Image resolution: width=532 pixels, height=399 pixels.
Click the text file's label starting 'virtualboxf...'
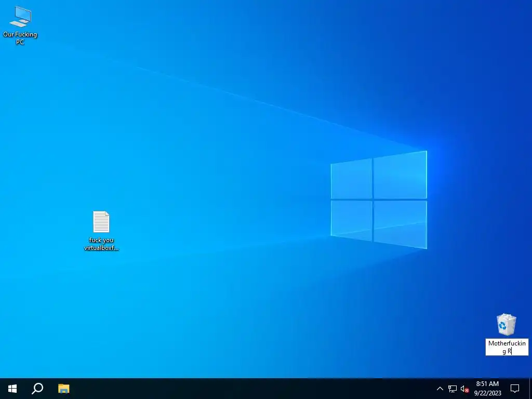click(101, 244)
